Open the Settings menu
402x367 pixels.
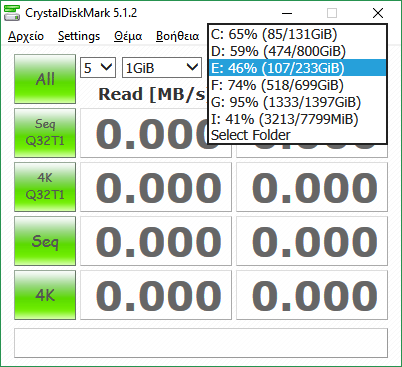(79, 36)
